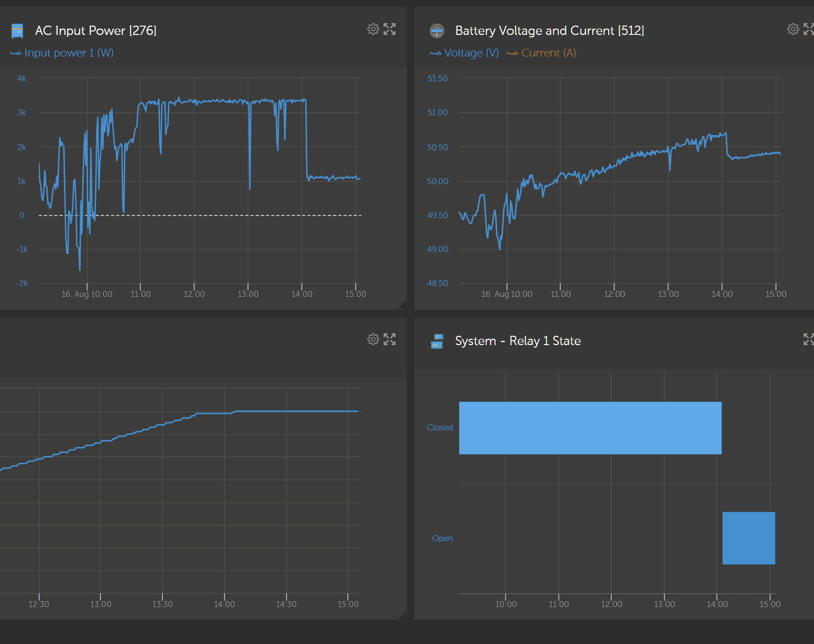Expand Battery Voltage and Current widget fullscreen

tap(809, 29)
